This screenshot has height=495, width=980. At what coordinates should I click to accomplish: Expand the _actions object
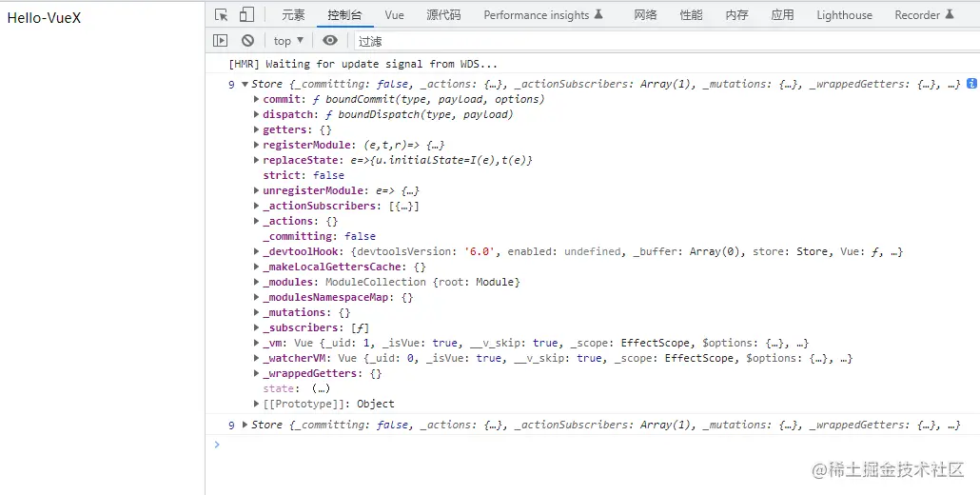(256, 221)
